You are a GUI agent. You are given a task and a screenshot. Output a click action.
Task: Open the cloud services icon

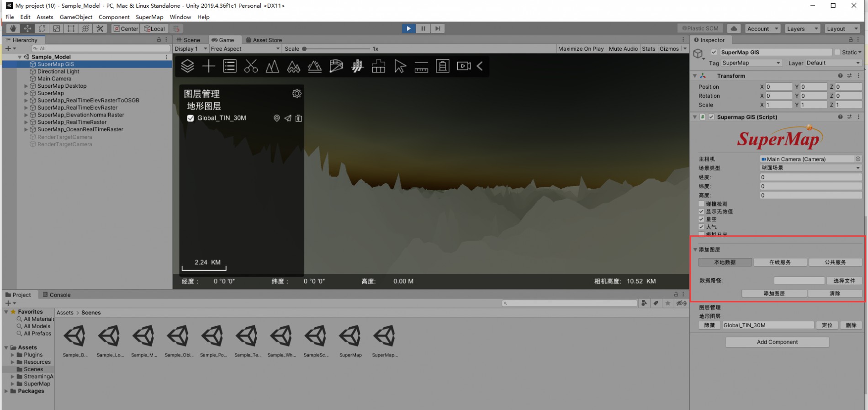[734, 28]
